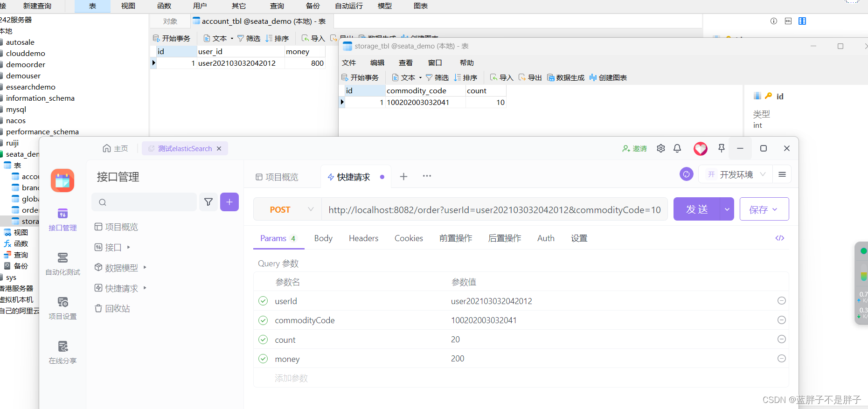Open the notifications bell icon

coord(677,148)
